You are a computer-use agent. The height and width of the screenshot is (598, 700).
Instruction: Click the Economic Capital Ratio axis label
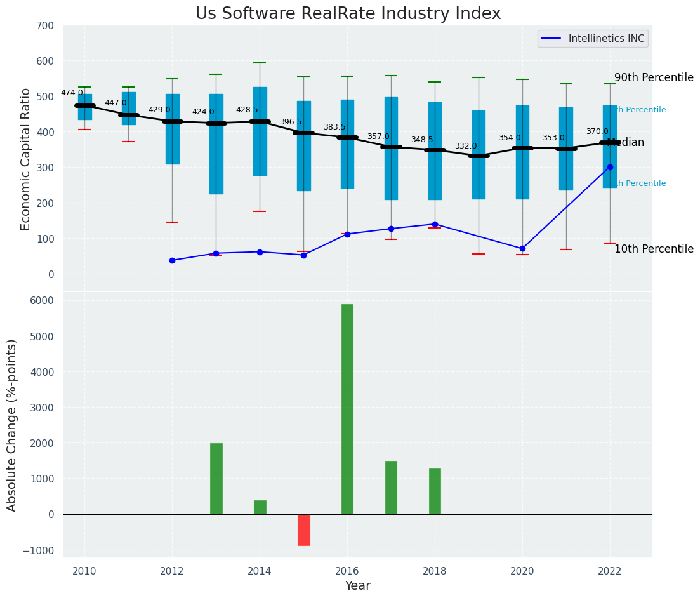click(26, 159)
